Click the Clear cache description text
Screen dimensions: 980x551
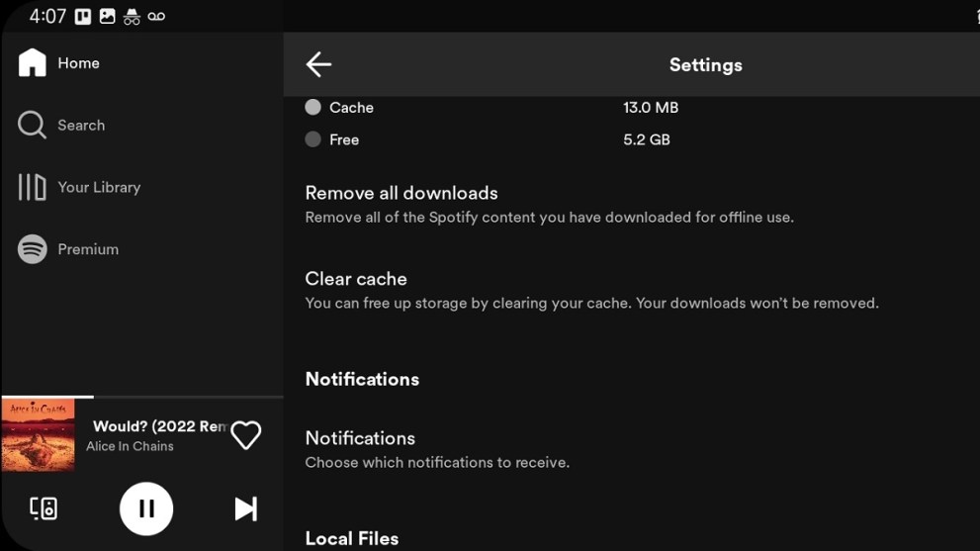pyautogui.click(x=592, y=304)
